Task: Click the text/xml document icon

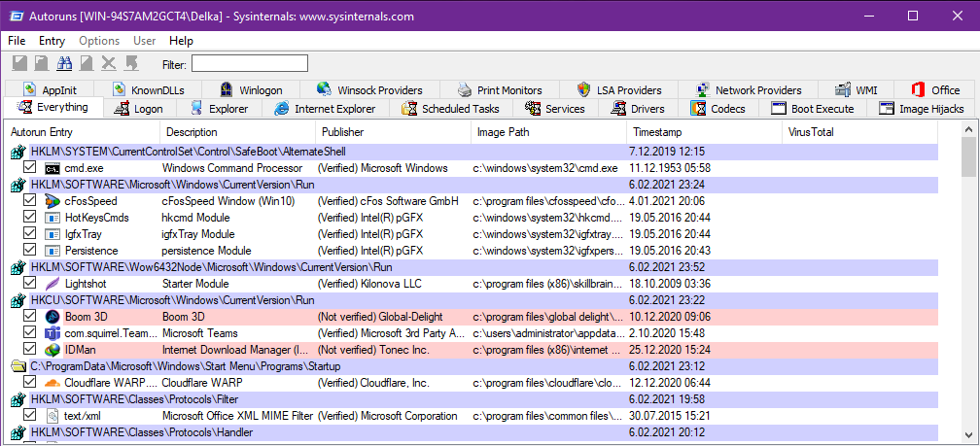Action: [52, 416]
